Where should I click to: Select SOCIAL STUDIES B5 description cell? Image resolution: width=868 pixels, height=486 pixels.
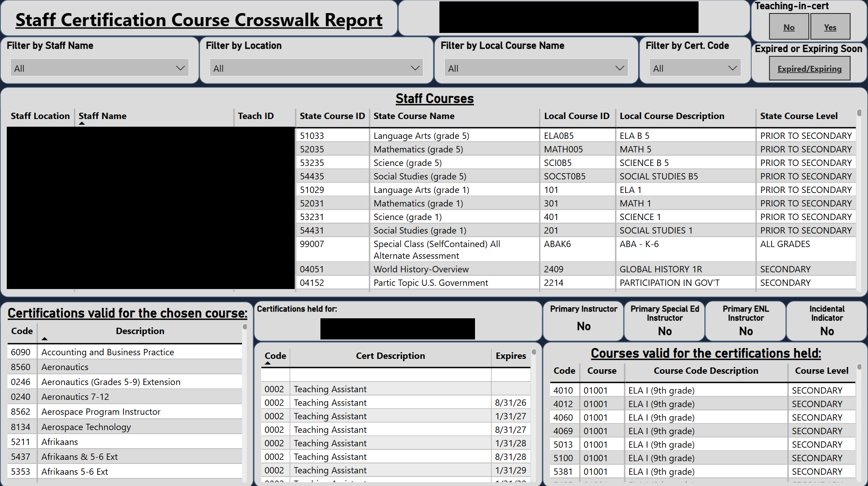coord(658,176)
